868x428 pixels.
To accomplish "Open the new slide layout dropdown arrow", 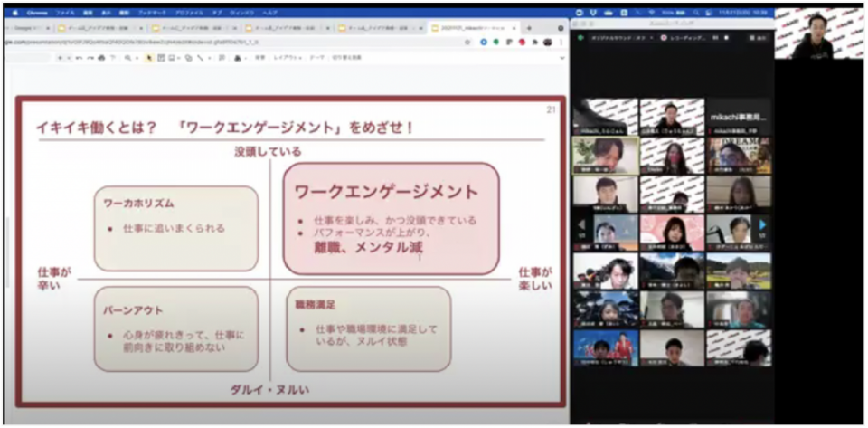I will (69, 58).
